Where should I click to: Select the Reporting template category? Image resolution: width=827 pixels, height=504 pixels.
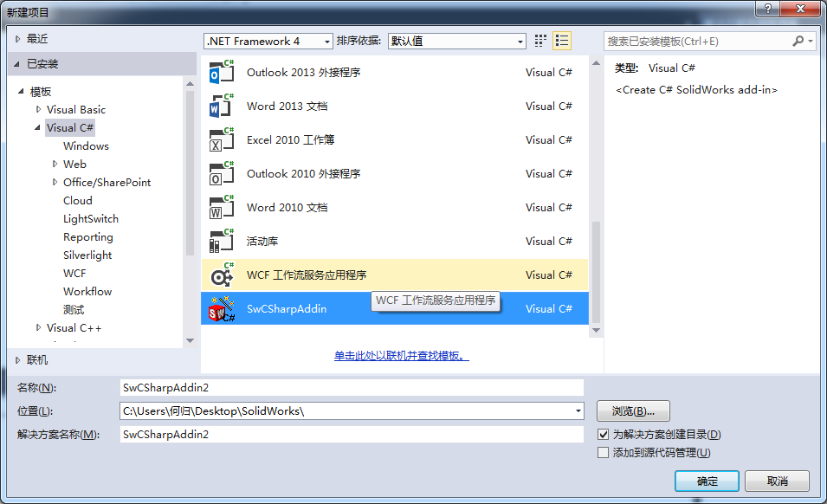(88, 236)
